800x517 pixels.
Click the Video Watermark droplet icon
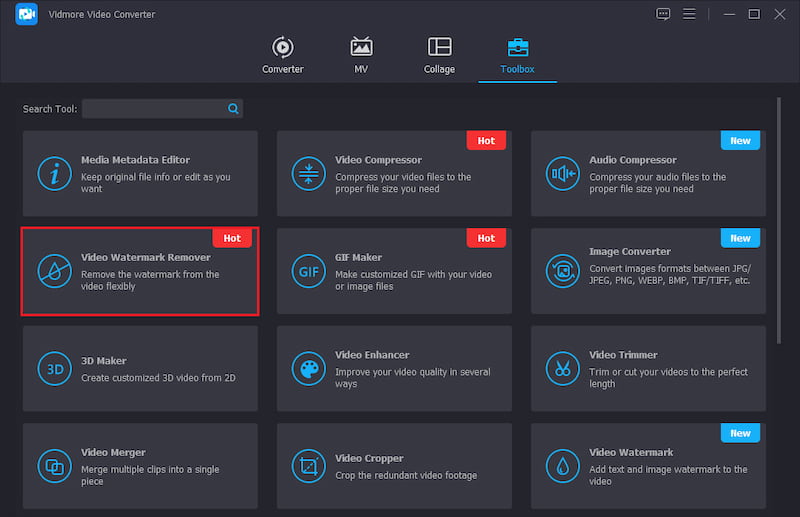click(x=563, y=466)
